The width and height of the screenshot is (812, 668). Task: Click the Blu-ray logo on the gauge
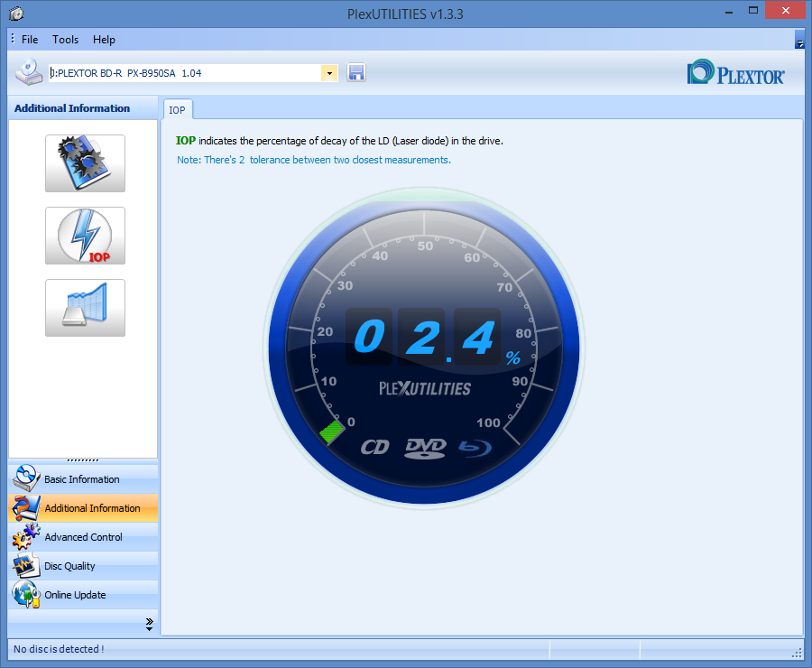pos(475,447)
